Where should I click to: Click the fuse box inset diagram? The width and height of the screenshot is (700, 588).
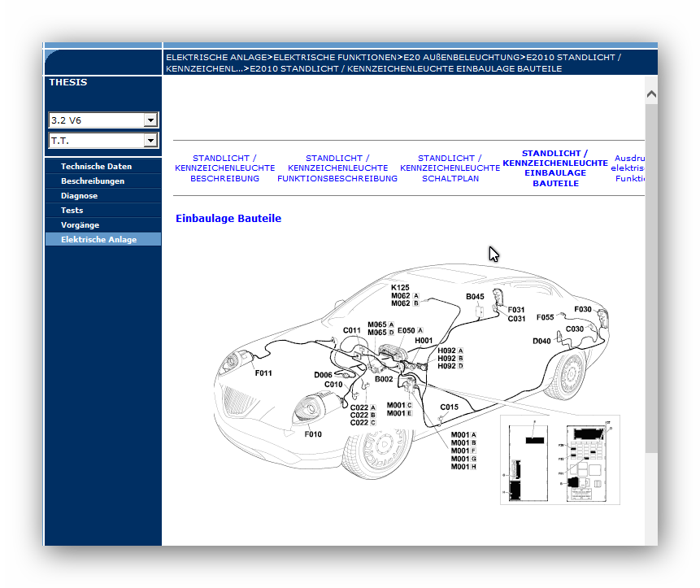[560, 460]
